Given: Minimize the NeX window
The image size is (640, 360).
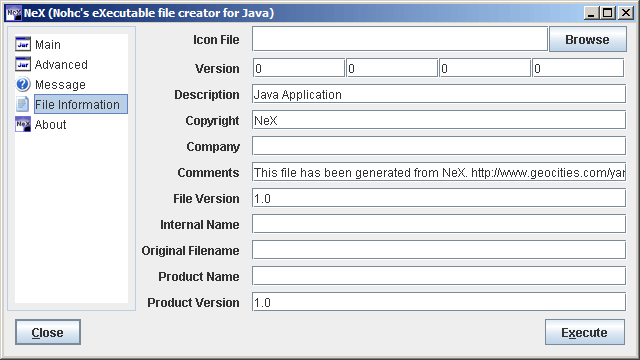Looking at the screenshot, I should click(x=591, y=13).
